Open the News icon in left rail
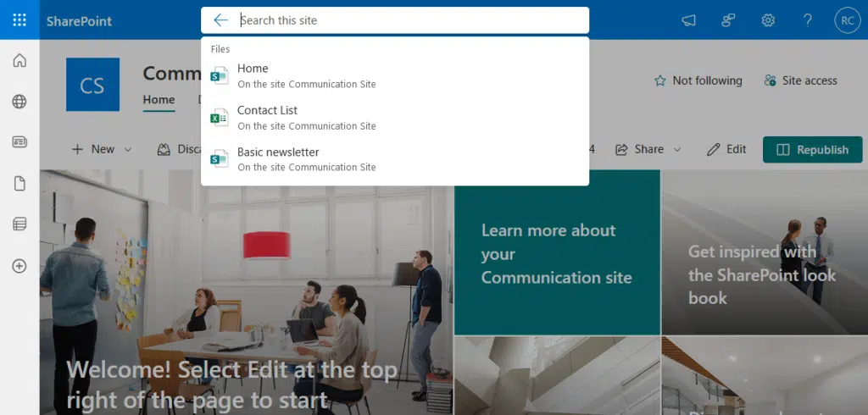This screenshot has width=868, height=415. (19, 142)
